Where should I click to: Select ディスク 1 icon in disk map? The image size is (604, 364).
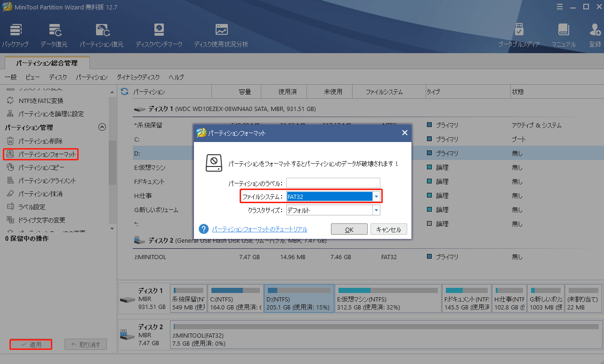pyautogui.click(x=127, y=300)
